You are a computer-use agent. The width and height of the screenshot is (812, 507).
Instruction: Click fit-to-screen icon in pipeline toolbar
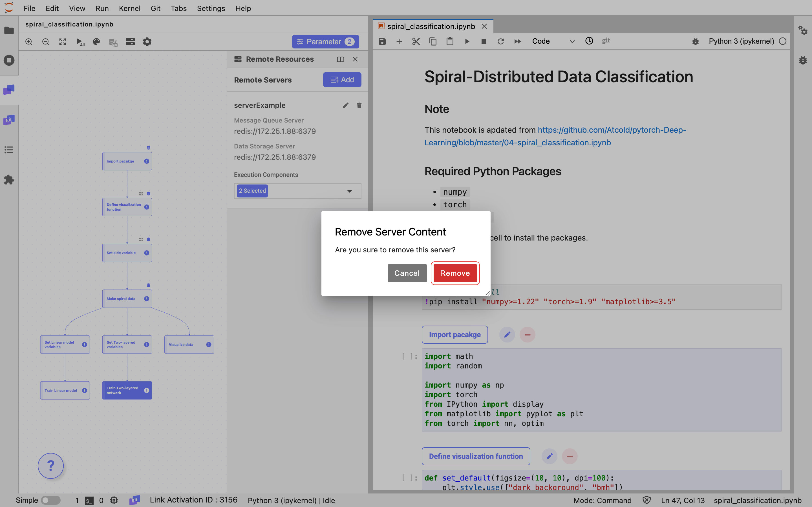62,42
